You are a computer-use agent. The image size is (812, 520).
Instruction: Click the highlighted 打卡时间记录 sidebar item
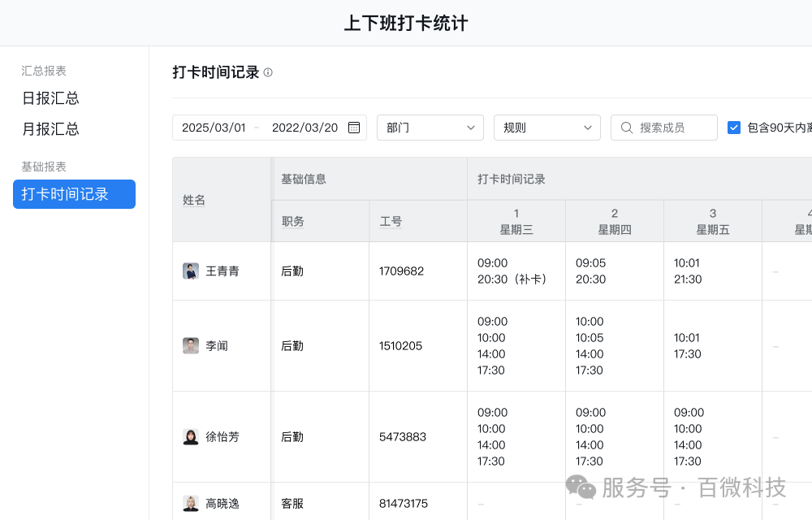[74, 194]
